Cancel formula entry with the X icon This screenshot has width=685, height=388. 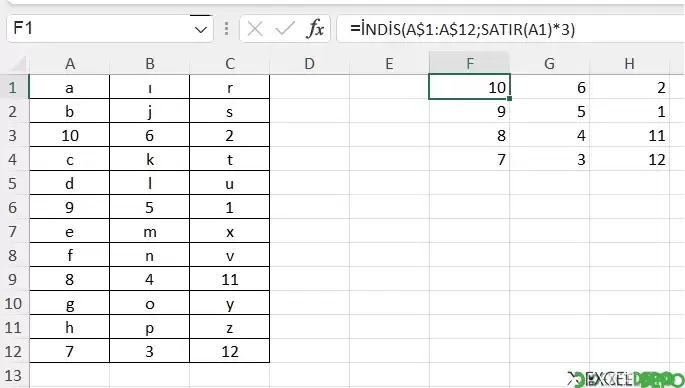pyautogui.click(x=255, y=29)
